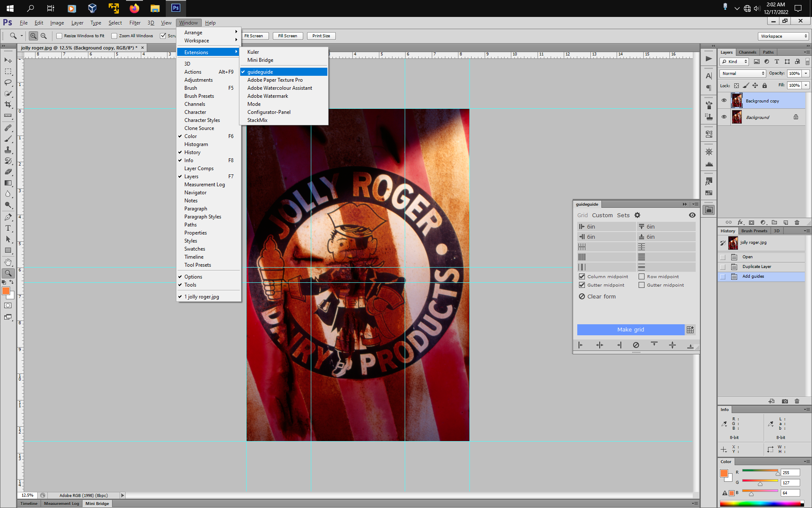This screenshot has width=812, height=508.
Task: Select the Horizontal Type tool
Action: click(8, 228)
